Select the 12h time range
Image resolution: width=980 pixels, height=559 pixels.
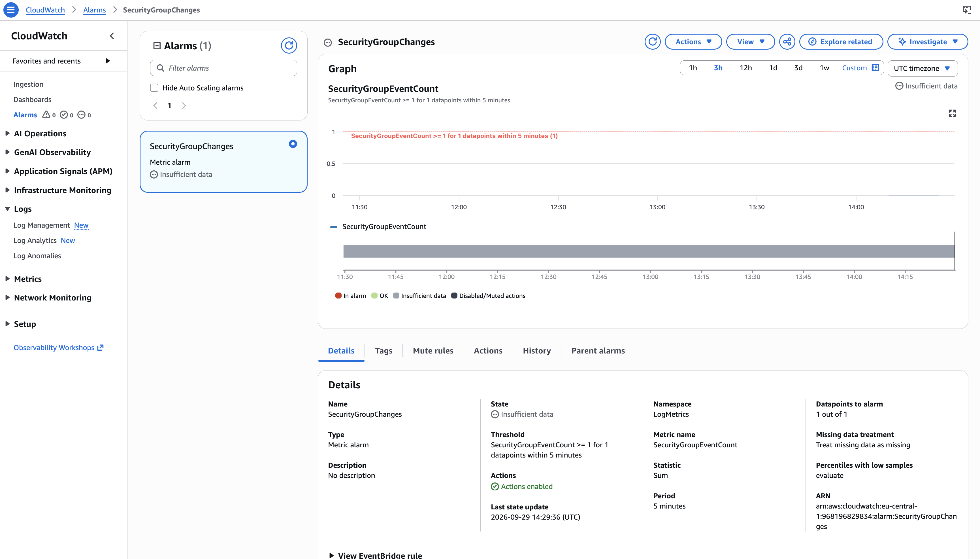[746, 67]
